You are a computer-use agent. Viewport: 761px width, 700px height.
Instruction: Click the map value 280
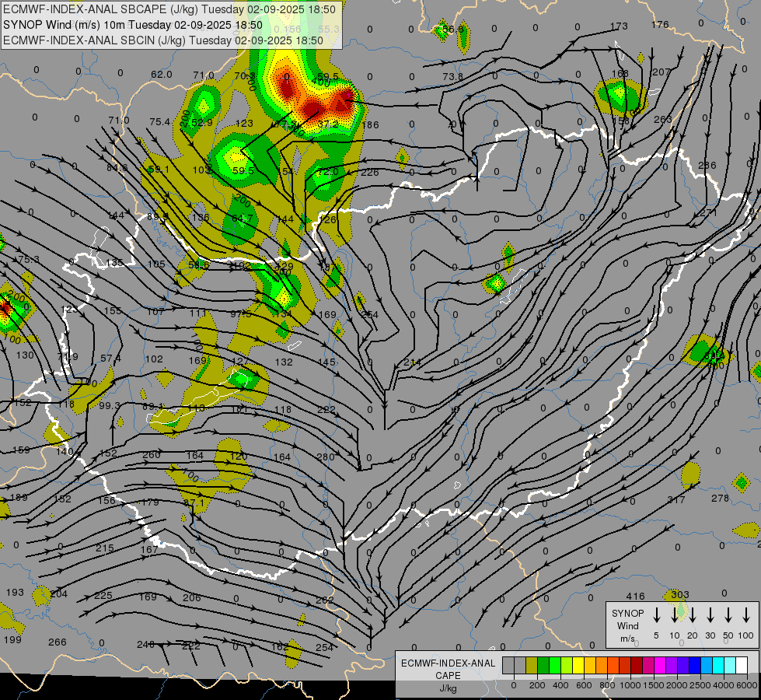326,457
